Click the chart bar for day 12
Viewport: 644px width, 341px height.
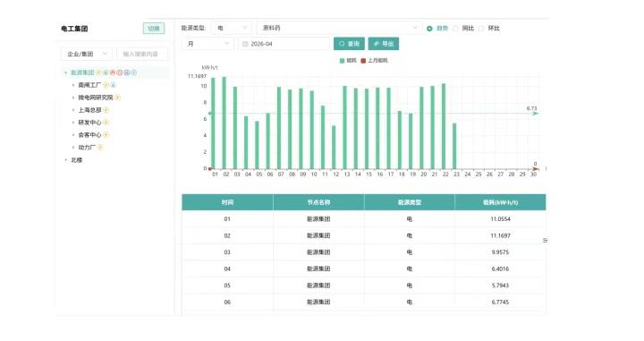[x=334, y=147]
